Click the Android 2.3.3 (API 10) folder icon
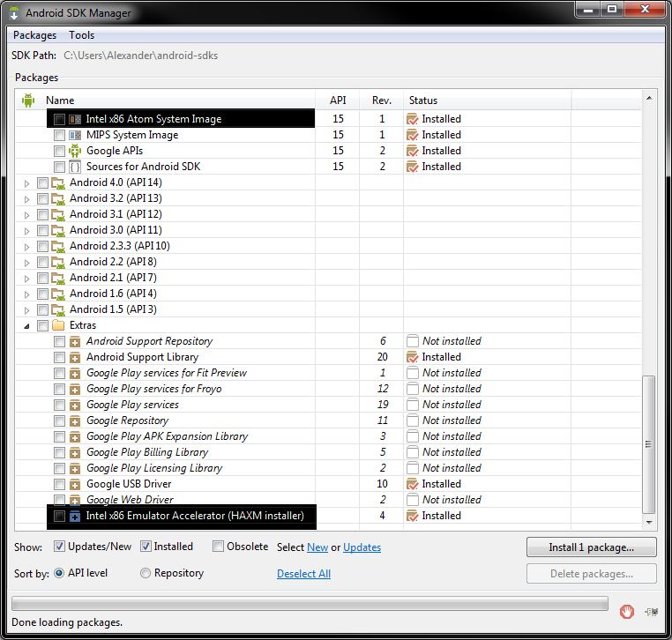The height and width of the screenshot is (640, 672). 58,246
